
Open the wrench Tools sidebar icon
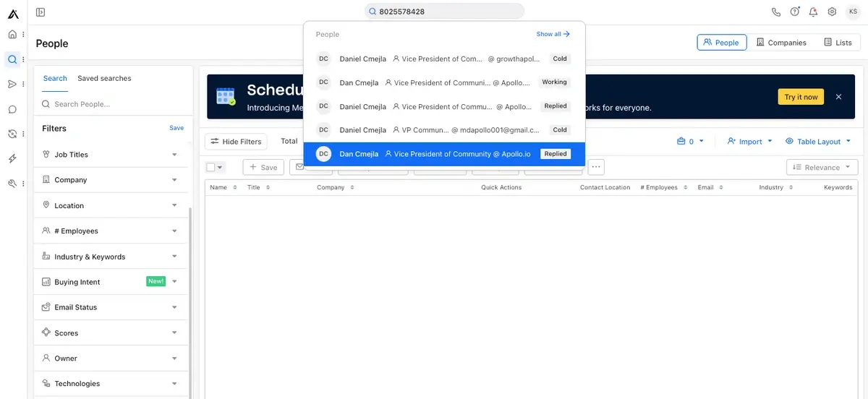pyautogui.click(x=12, y=184)
